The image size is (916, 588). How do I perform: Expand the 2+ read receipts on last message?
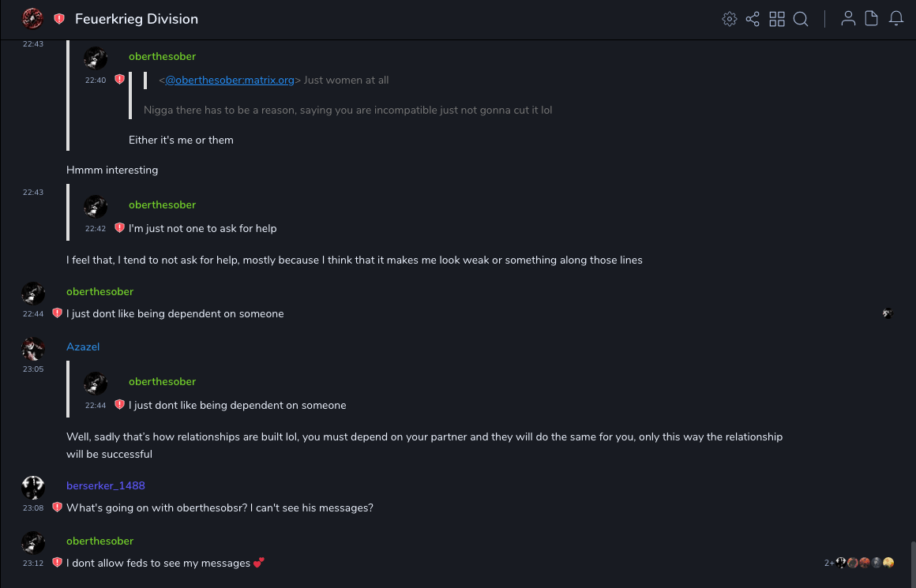point(829,563)
